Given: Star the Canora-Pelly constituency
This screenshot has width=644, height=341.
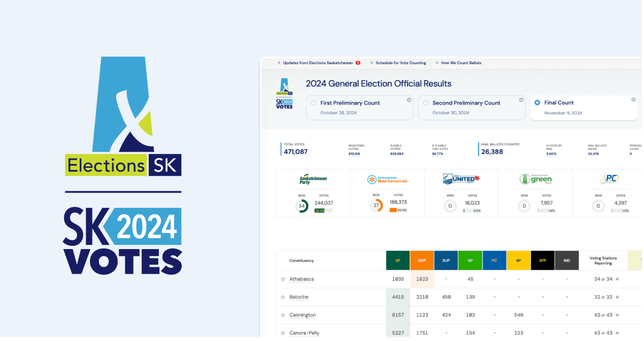Looking at the screenshot, I should [283, 333].
